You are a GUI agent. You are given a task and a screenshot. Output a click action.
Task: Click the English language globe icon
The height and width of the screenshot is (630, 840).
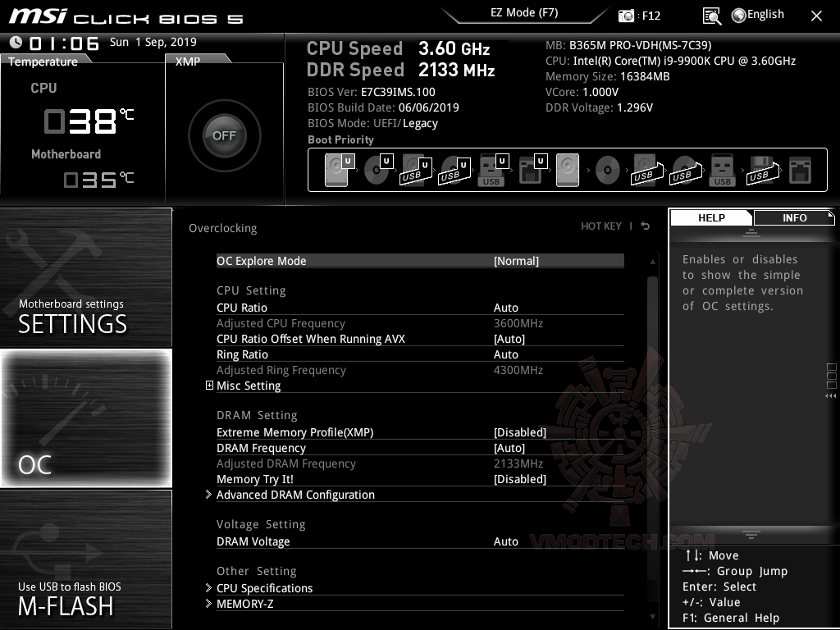coord(741,14)
